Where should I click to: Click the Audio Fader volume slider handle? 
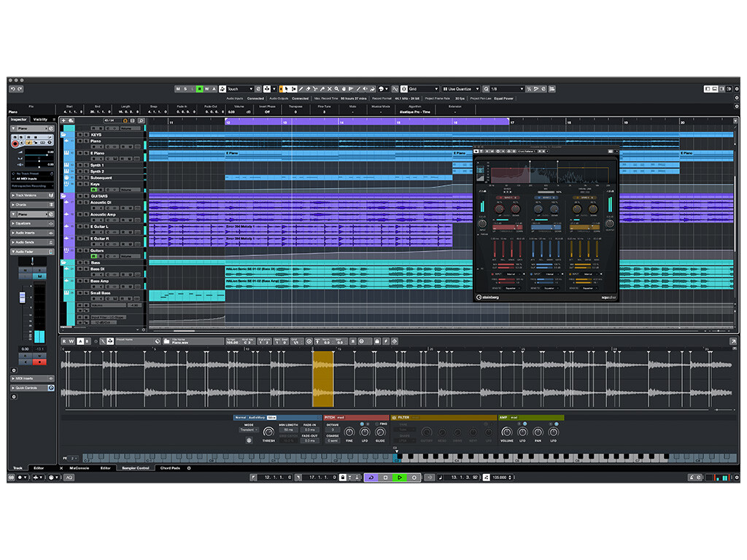pyautogui.click(x=22, y=298)
